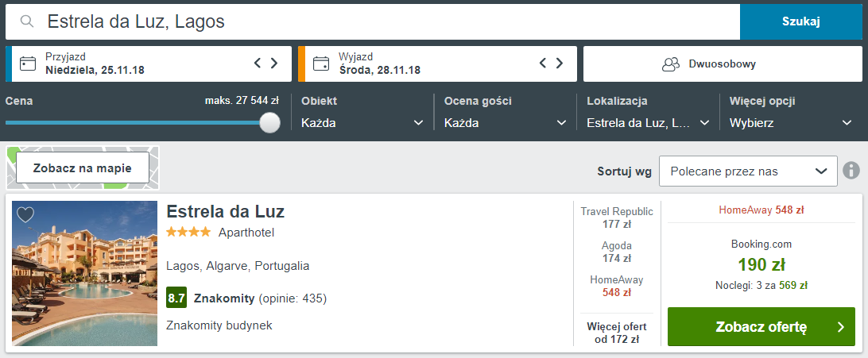This screenshot has height=358, width=868.
Task: Expand the Więcej opcji dropdown
Action: (x=791, y=123)
